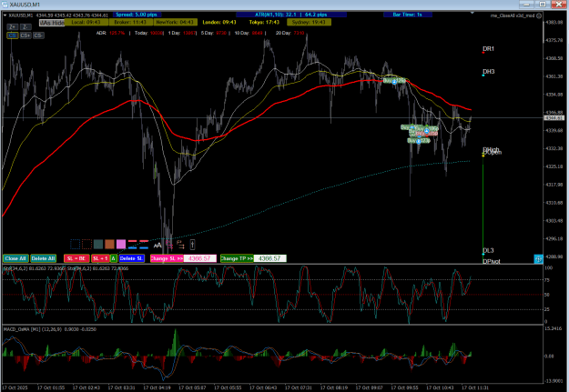Click the CS+ button
This screenshot has height=392, width=569.
pyautogui.click(x=25, y=35)
